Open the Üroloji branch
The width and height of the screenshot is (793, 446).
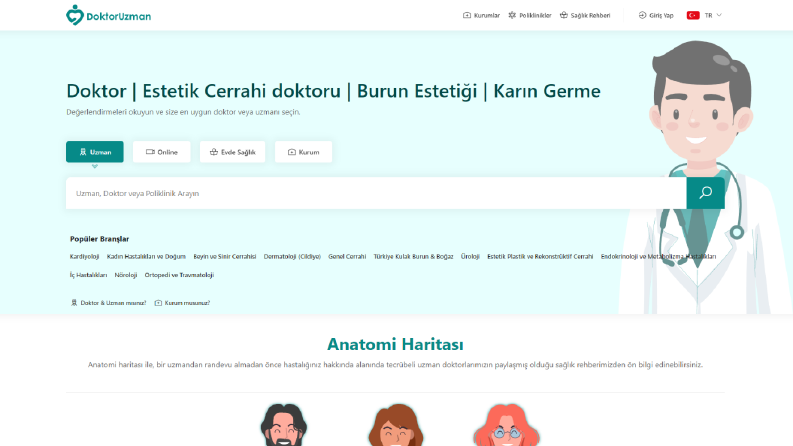click(x=470, y=256)
